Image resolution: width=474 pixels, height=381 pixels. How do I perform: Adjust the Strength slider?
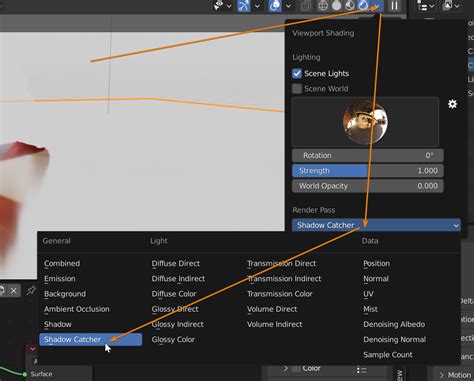pos(368,171)
